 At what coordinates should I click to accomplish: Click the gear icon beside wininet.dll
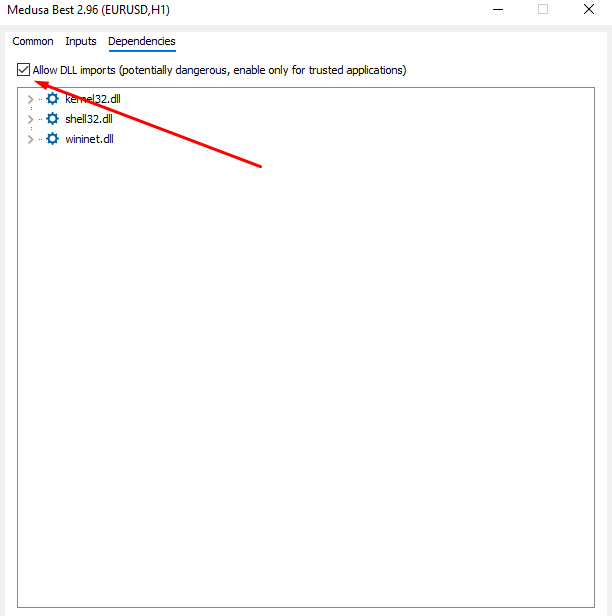click(52, 139)
